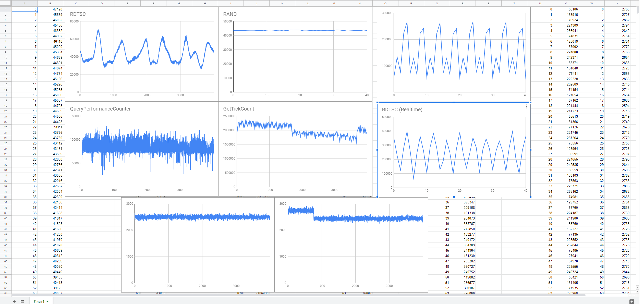
Task: Select column B header
Action: click(x=50, y=3)
